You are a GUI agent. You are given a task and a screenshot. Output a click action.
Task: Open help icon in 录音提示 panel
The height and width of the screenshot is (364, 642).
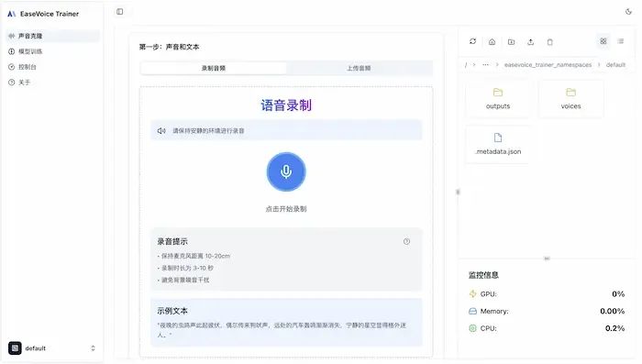[x=406, y=241]
